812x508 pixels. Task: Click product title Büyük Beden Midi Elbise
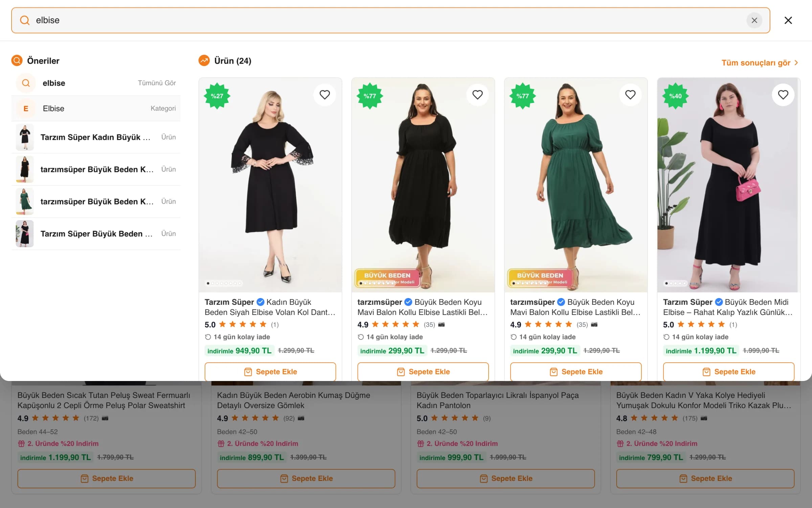point(727,307)
